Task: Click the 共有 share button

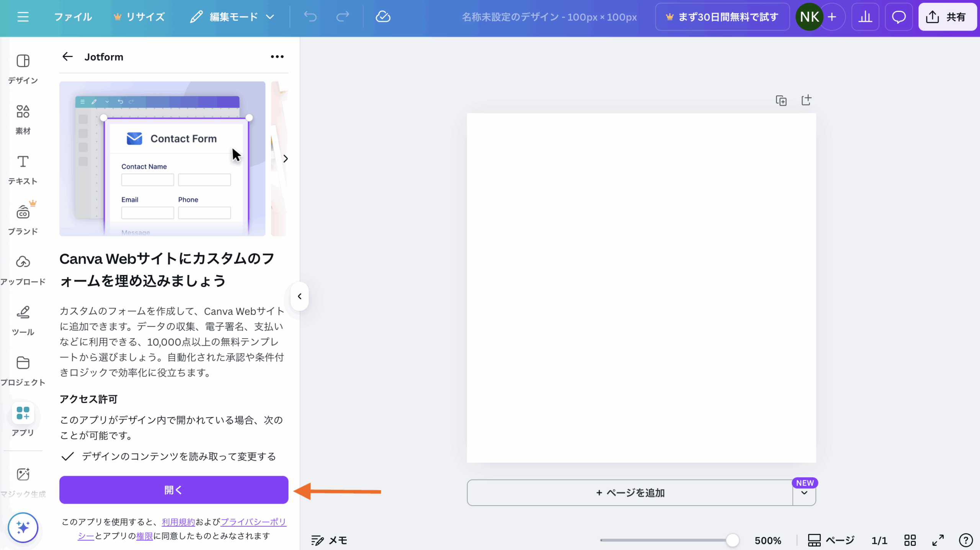Action: coord(947,17)
